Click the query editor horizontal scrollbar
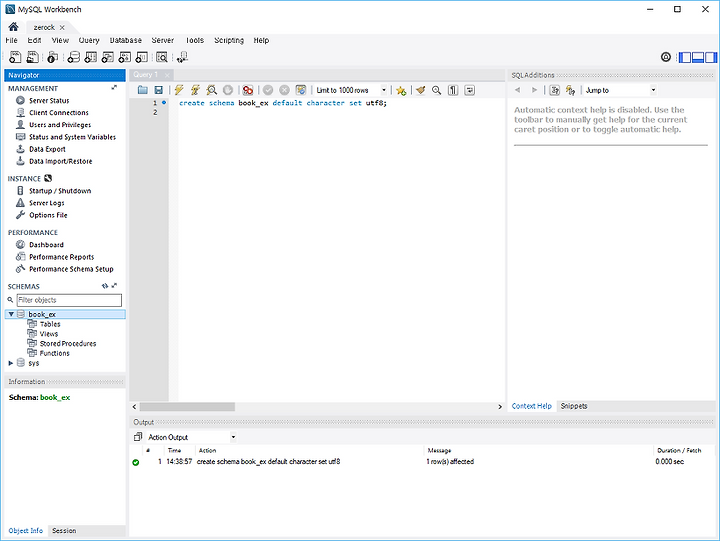 [187, 407]
